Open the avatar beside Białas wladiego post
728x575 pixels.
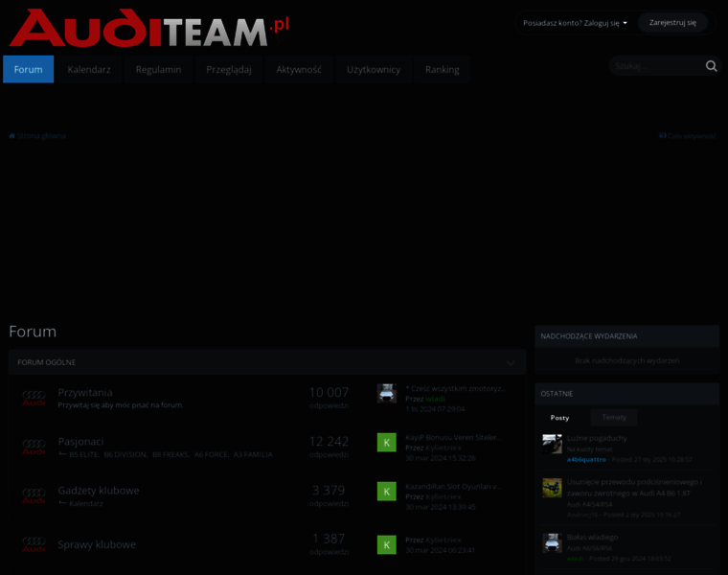[552, 543]
